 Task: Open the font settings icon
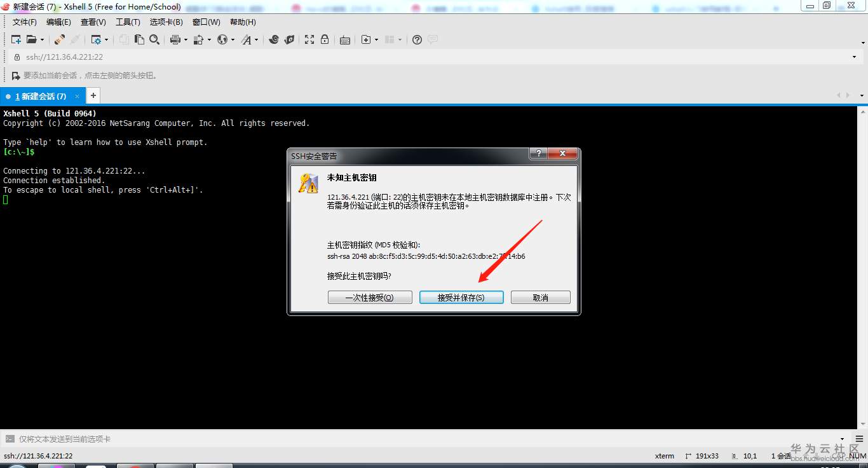tap(247, 39)
